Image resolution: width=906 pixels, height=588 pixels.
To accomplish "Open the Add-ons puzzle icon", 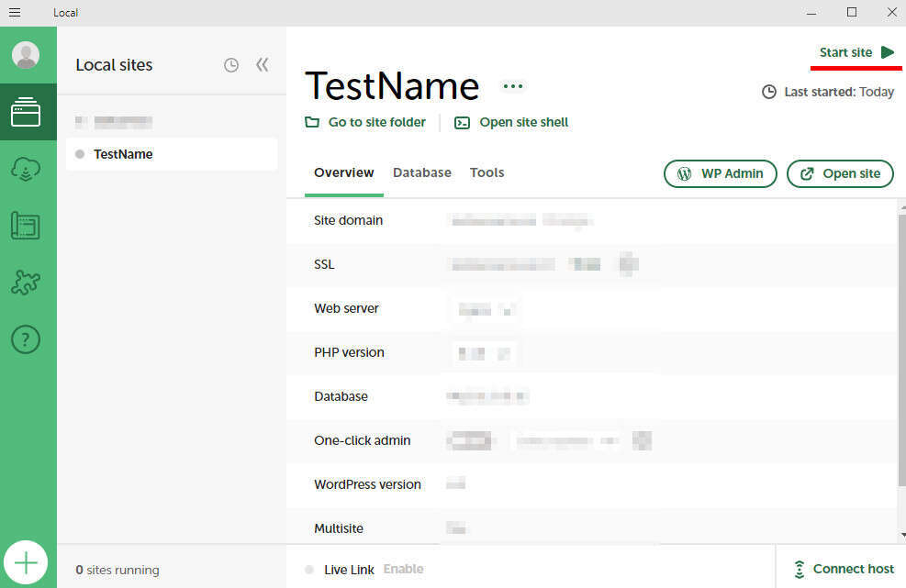I will pos(26,283).
